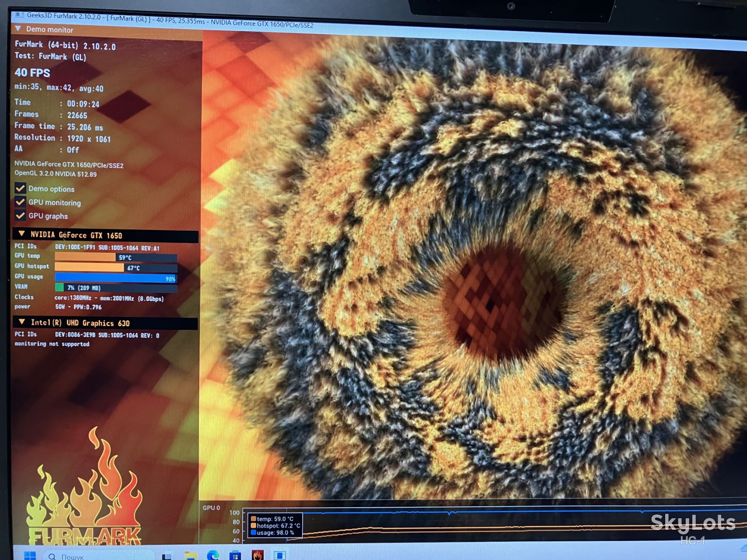
Task: Click the GPU temp 59°C bar
Action: tap(116, 257)
